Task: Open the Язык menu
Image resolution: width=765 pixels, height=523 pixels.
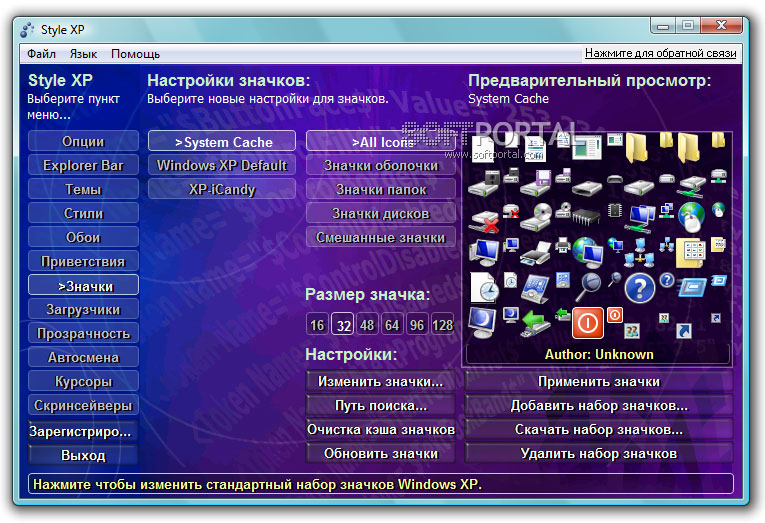Action: pos(83,54)
